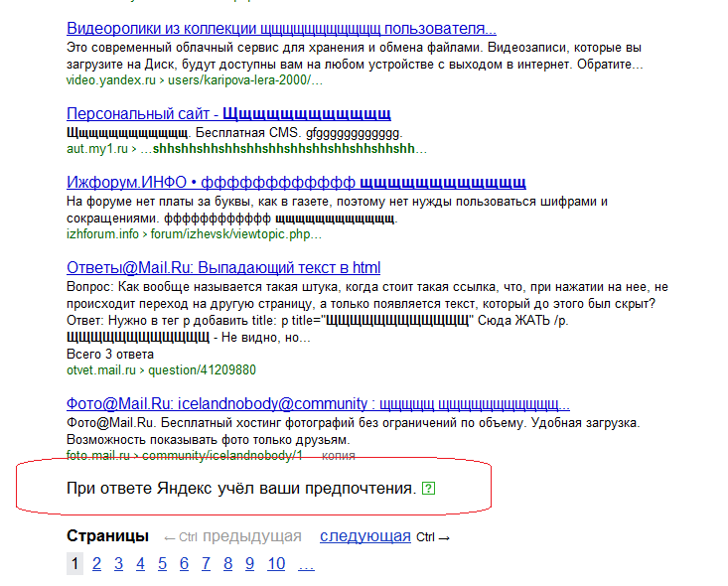The height and width of the screenshot is (586, 728).
Task: Click the greyed 'предыдущая' previous page text
Action: pyautogui.click(x=252, y=536)
